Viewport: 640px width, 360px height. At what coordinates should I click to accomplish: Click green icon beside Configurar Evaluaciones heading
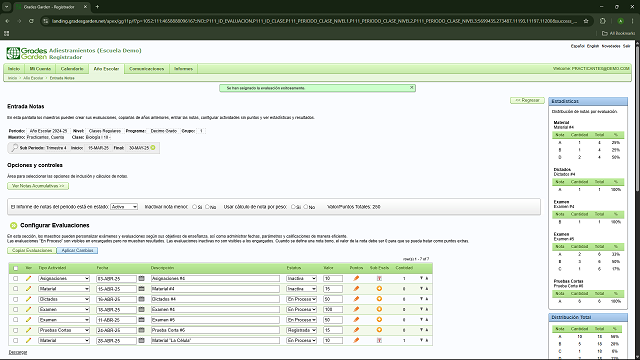coord(13,225)
